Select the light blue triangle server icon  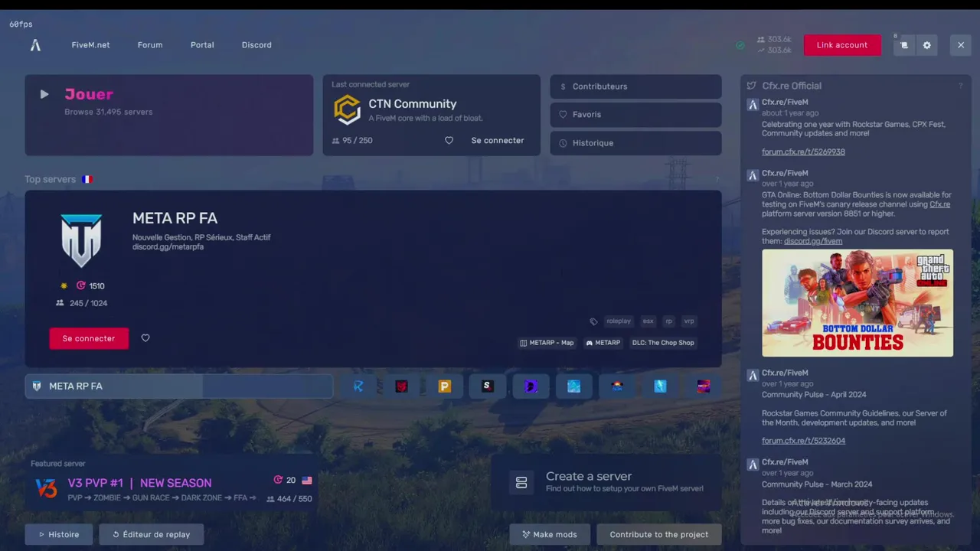point(573,386)
